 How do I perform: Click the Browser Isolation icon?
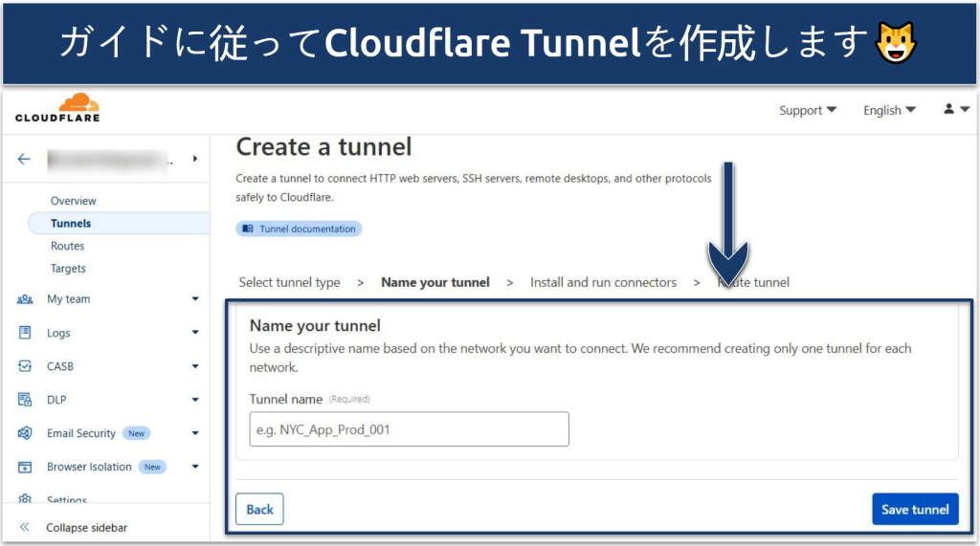(25, 467)
